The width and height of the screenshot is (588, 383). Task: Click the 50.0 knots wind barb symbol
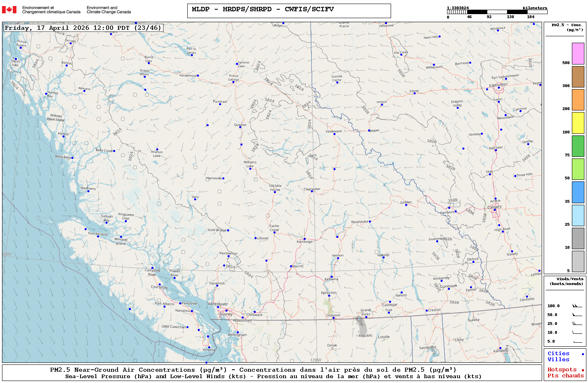click(577, 315)
